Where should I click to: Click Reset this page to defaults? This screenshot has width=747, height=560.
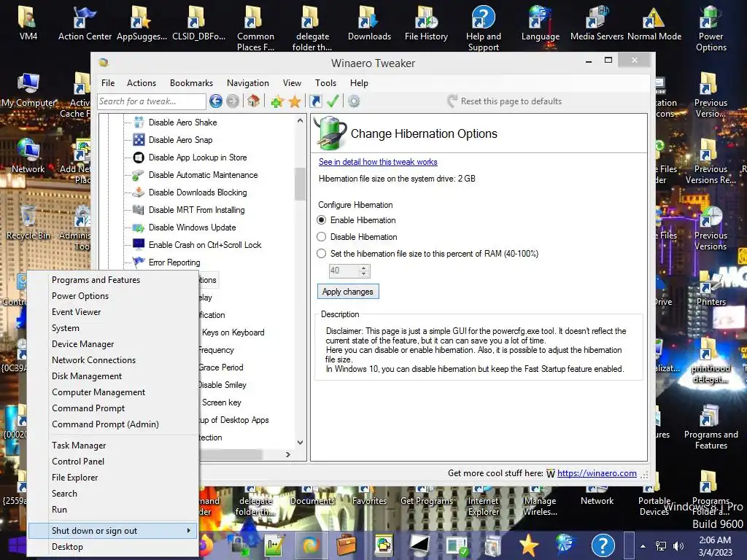pos(504,101)
